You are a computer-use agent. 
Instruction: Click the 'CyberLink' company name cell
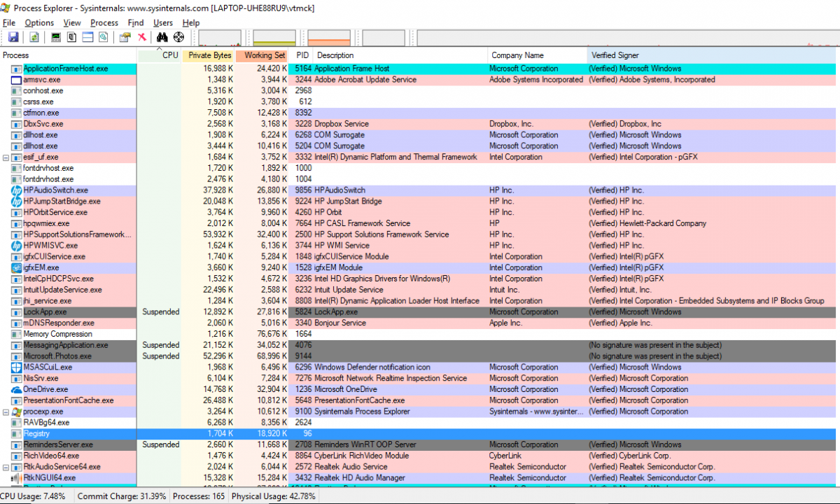coord(506,456)
